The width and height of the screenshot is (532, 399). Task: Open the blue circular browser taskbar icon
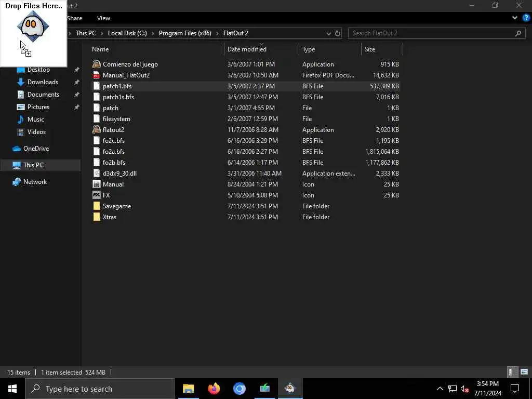click(239, 389)
